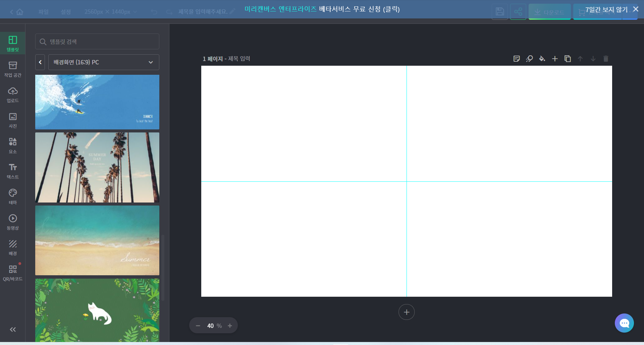644x345 pixels.
Task: Move page down with arrow icon
Action: coord(593,59)
